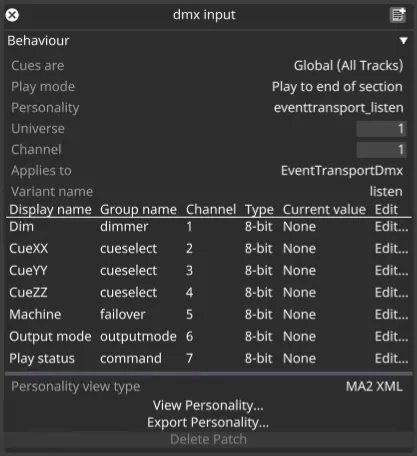The width and height of the screenshot is (417, 456).
Task: Select personality eventtransport_listen value
Action: [339, 108]
